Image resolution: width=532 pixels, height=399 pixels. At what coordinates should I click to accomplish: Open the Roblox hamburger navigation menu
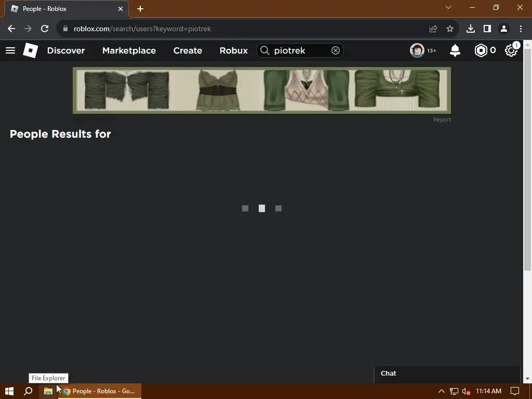pos(10,50)
